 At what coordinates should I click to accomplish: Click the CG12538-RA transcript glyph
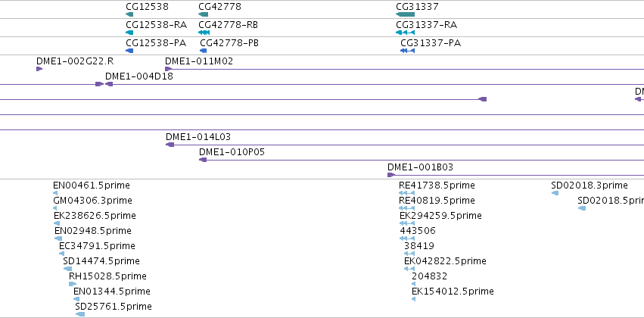(x=130, y=33)
